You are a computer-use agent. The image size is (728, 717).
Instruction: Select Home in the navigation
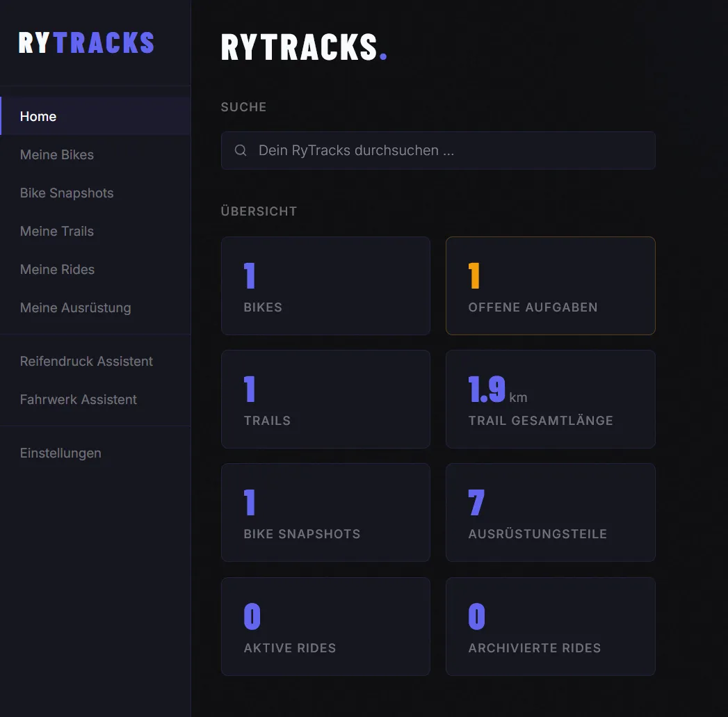click(38, 116)
